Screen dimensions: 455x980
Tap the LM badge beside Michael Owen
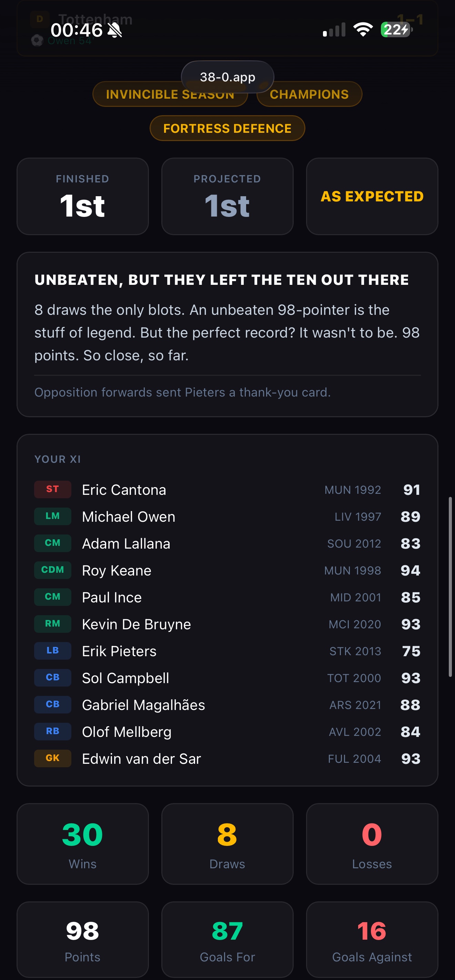[x=52, y=516]
